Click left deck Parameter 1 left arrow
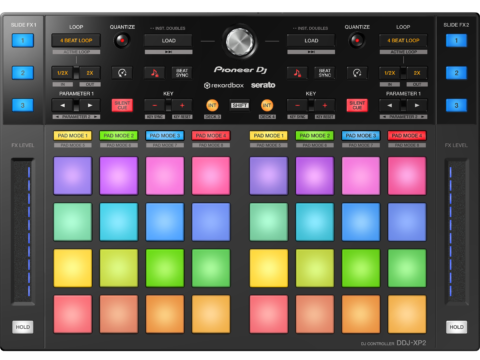This screenshot has width=480, height=360. (x=63, y=105)
